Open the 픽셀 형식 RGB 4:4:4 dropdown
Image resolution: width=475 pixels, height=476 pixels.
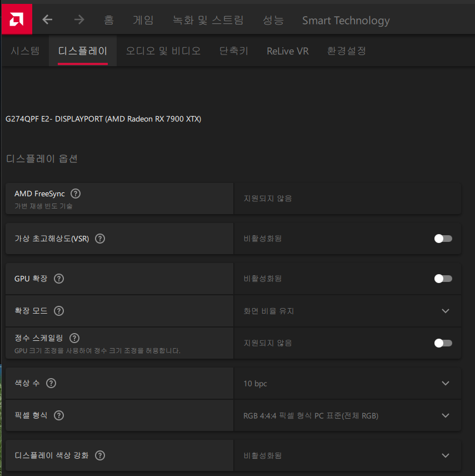(445, 415)
